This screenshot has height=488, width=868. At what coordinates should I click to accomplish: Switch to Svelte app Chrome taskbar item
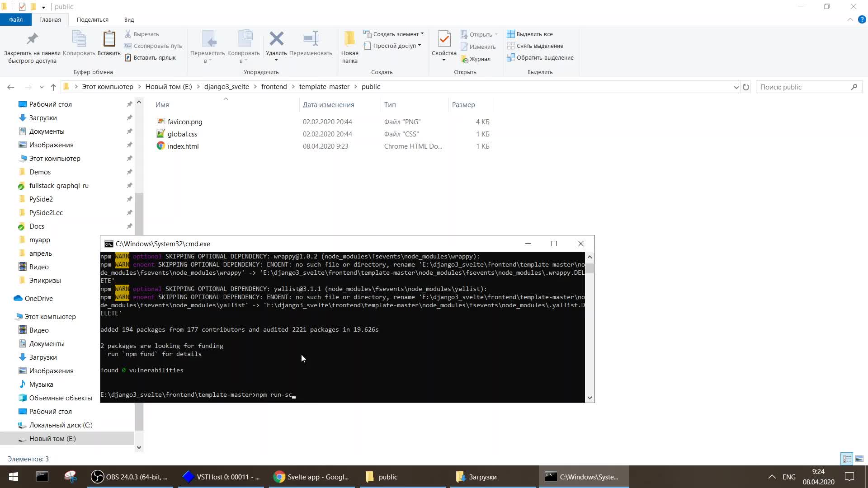click(312, 477)
